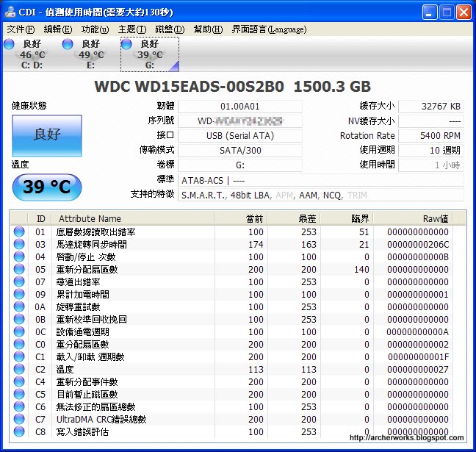Select the 累計加電時間 attribute name
Viewport: 476px width, 452px height.
click(x=82, y=295)
